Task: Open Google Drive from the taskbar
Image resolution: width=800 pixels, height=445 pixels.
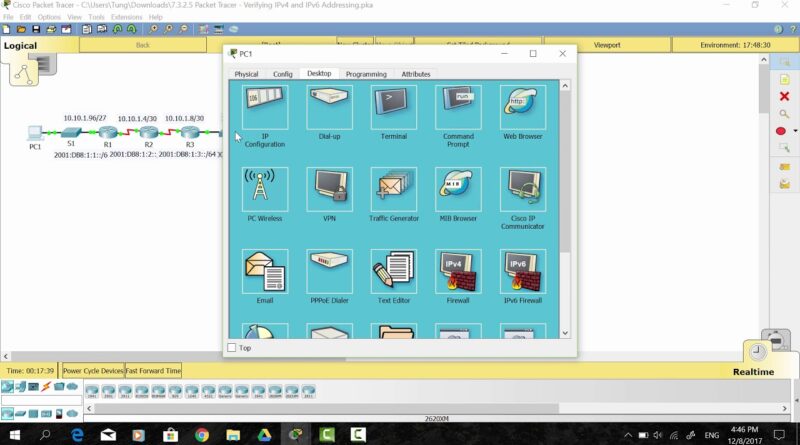Action: 264,435
